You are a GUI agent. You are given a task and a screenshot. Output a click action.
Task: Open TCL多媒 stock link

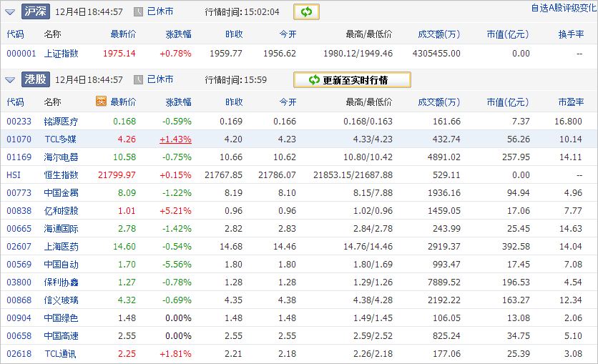pos(60,139)
